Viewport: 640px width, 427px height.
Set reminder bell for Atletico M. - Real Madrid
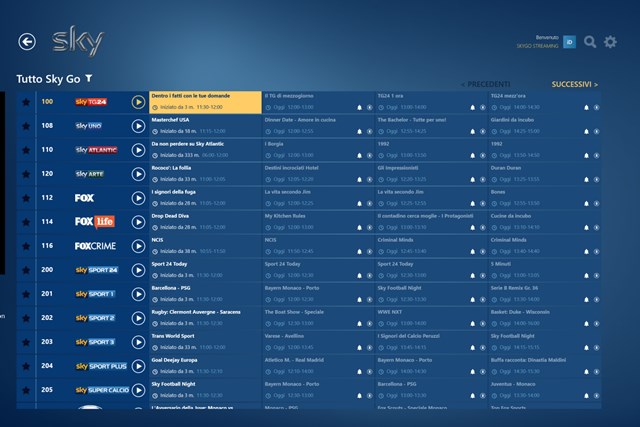360,372
